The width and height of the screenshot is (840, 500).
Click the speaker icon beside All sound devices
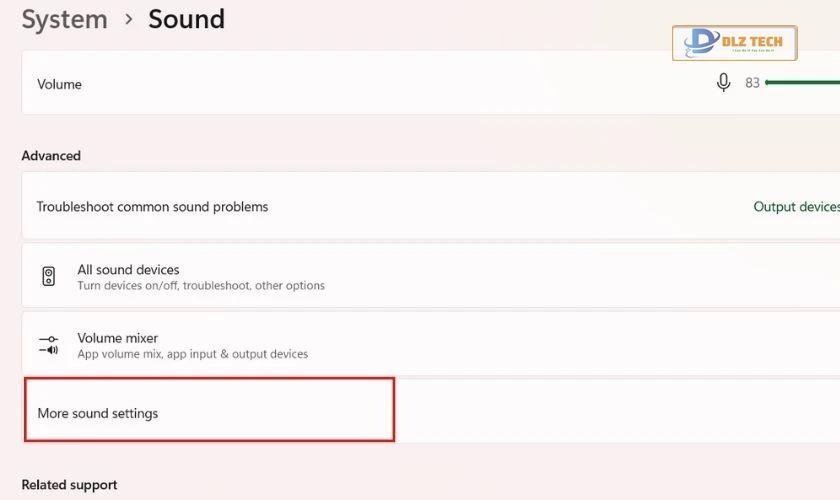[x=49, y=276]
